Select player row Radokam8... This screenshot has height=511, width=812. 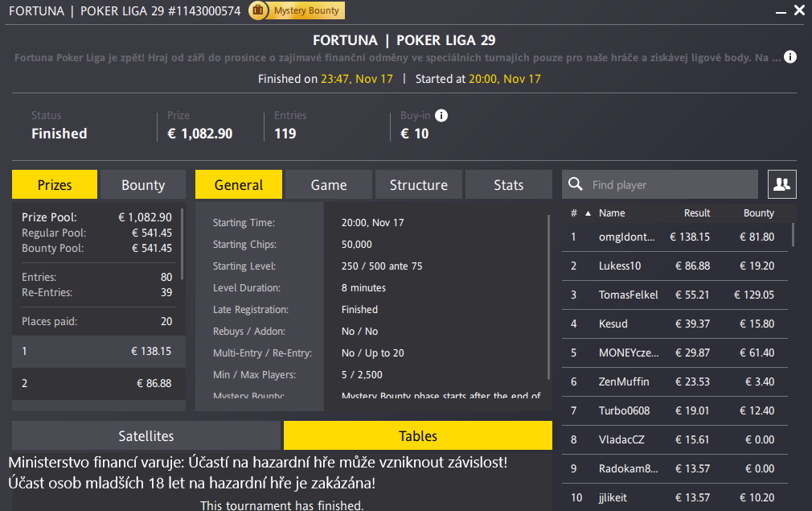click(x=675, y=469)
